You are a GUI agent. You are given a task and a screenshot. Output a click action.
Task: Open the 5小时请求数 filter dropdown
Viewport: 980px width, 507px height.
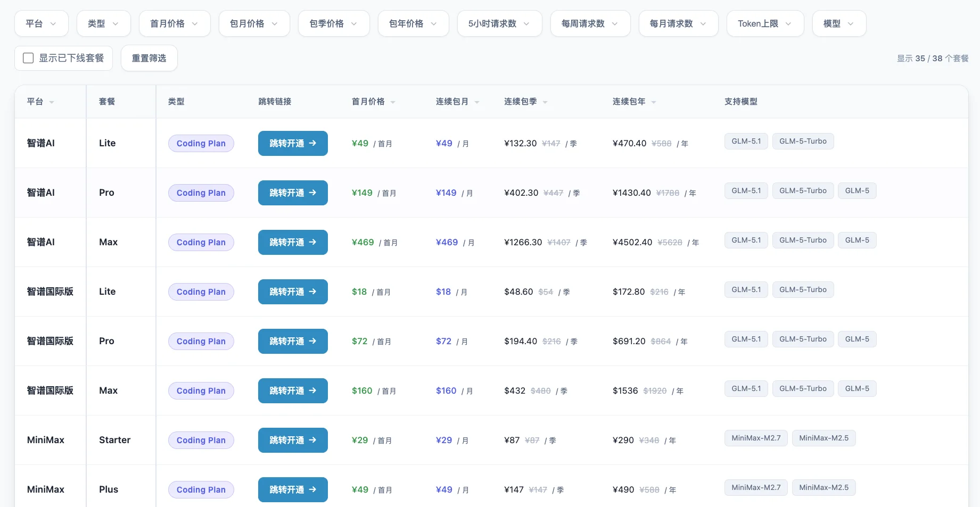click(x=499, y=23)
